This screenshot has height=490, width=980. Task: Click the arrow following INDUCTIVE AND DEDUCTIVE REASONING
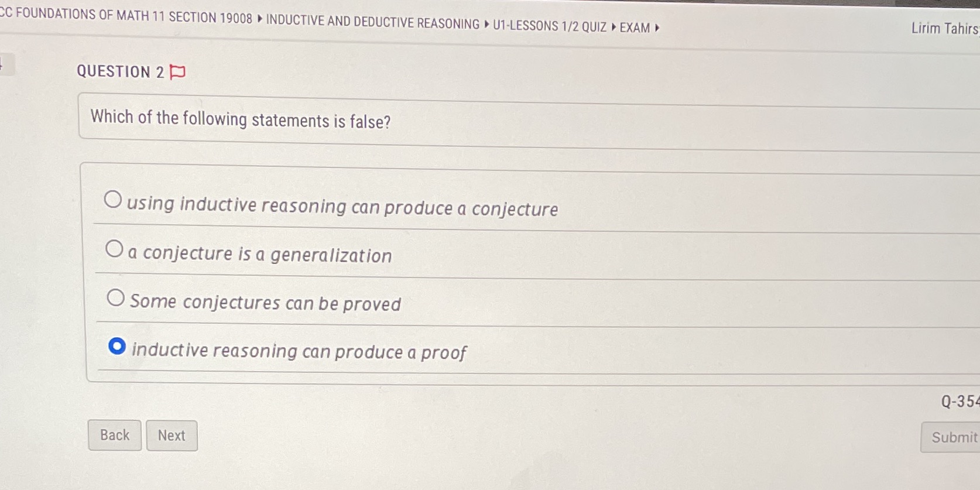click(487, 25)
